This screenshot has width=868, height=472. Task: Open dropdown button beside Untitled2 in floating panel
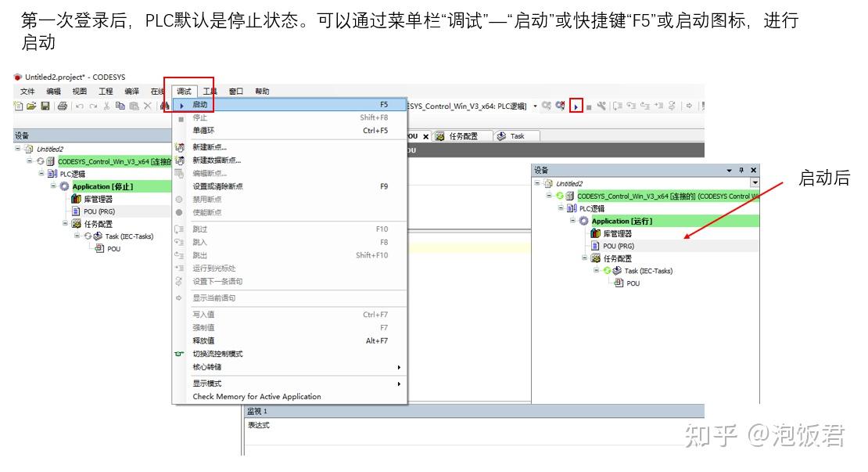(x=755, y=183)
